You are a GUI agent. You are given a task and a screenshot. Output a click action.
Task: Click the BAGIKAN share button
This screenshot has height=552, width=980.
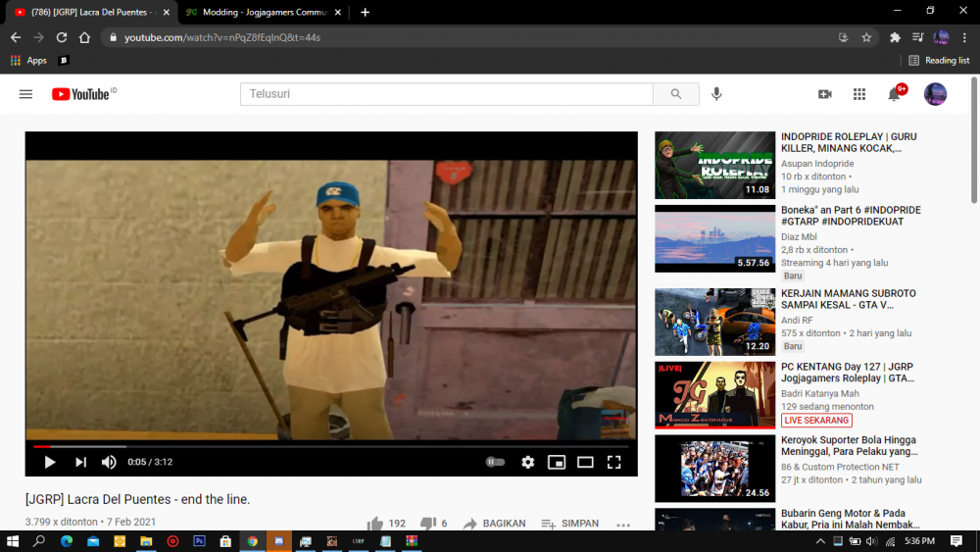(x=495, y=524)
